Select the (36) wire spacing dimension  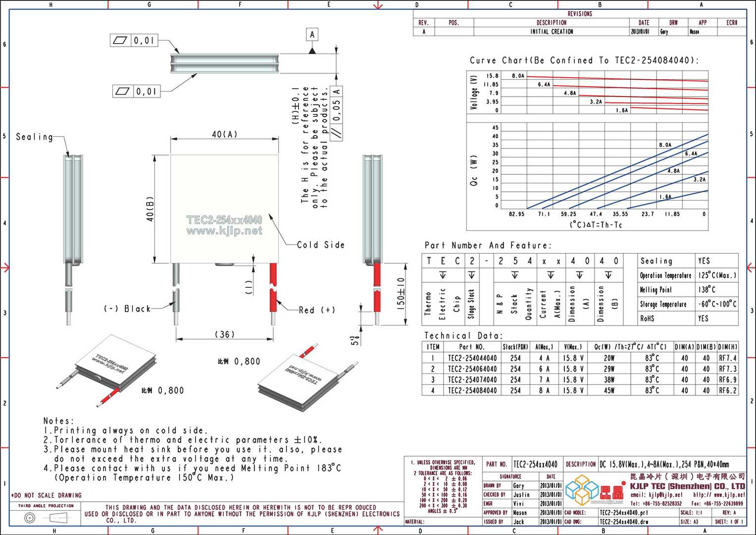click(x=224, y=334)
